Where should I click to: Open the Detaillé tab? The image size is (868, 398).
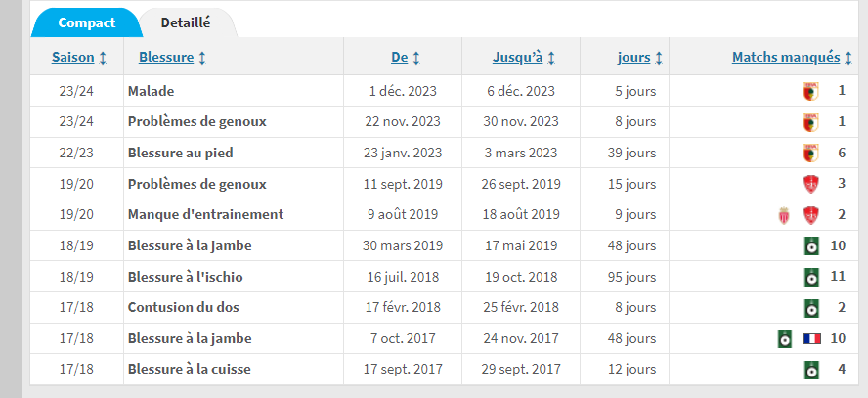pyautogui.click(x=186, y=22)
